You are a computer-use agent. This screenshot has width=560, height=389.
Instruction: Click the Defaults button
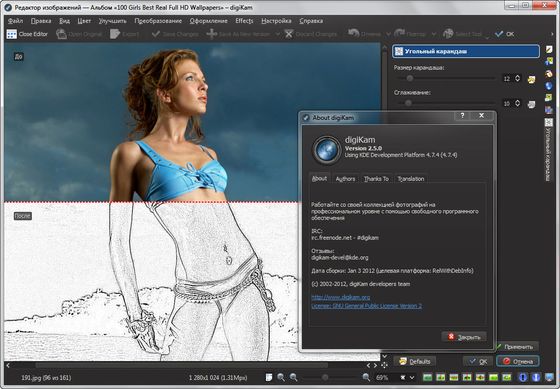coord(414,361)
